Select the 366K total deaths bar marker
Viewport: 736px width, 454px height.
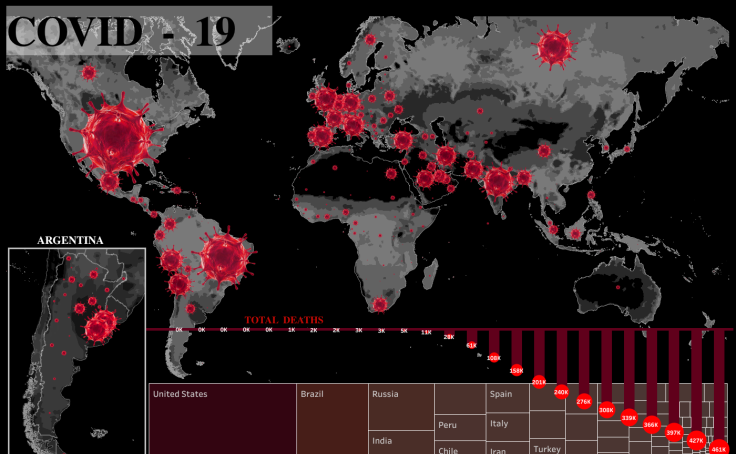[x=651, y=424]
